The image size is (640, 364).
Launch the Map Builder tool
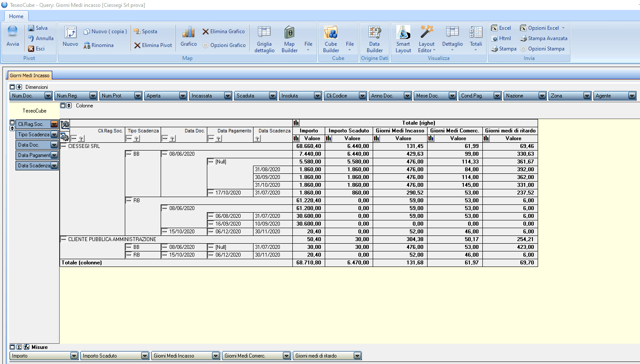(289, 39)
